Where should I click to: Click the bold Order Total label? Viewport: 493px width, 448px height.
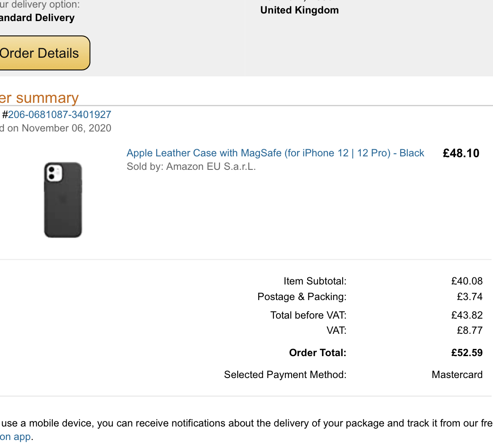tap(317, 353)
